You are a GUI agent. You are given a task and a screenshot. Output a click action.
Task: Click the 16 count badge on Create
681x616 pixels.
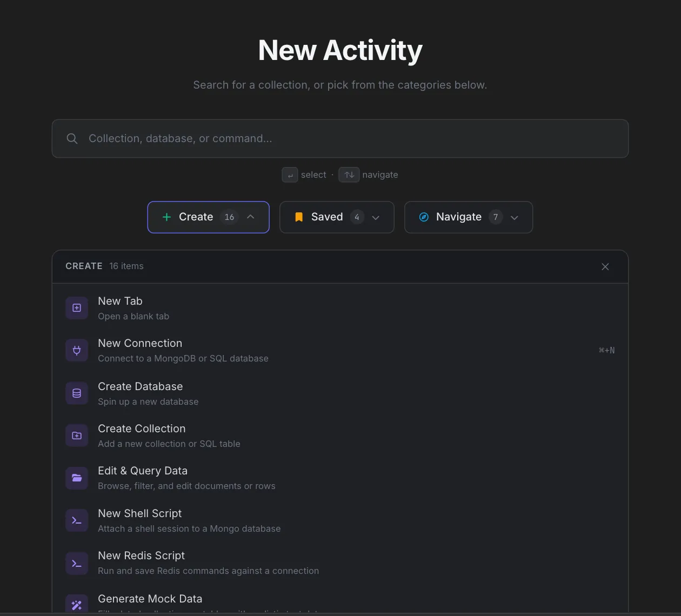(229, 217)
